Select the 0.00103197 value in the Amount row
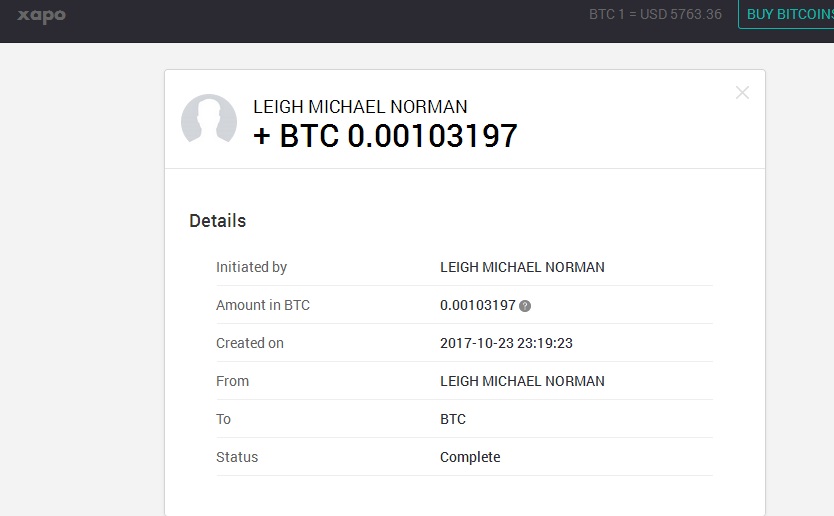Viewport: 834px width, 516px height. (x=477, y=305)
